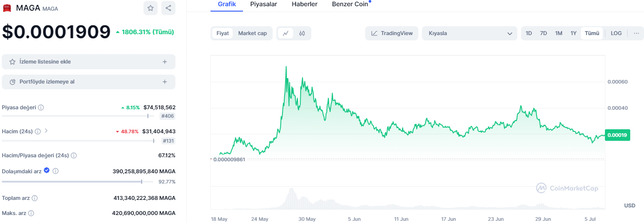Viewport: 644px width, 223px height.
Task: Click info icon beside Dolaşımdaki arz
Action: point(56,171)
